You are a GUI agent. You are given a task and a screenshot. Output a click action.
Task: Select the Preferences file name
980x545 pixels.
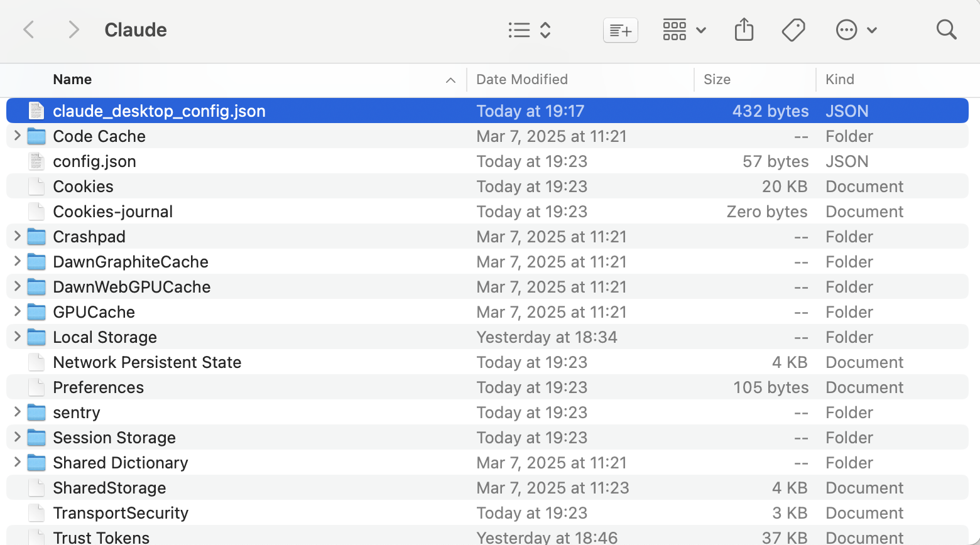tap(98, 387)
